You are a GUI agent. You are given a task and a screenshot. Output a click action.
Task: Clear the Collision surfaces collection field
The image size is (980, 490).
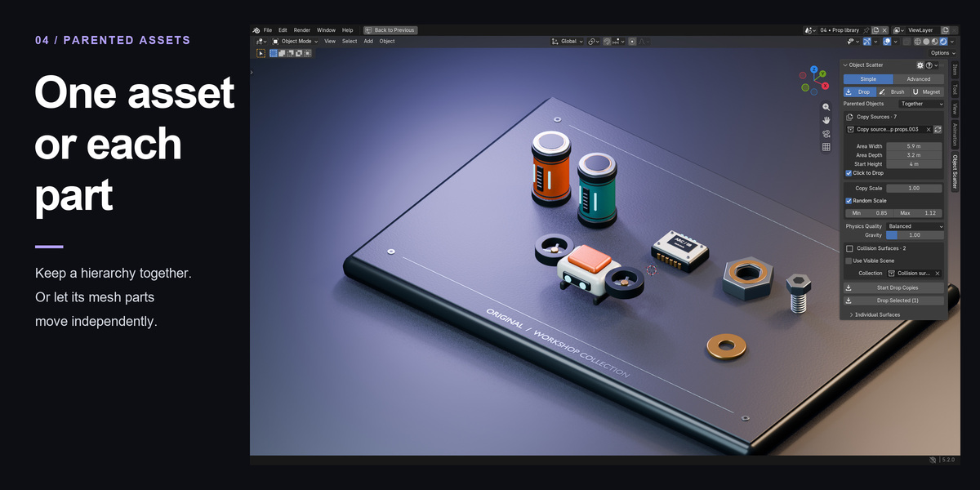pyautogui.click(x=938, y=274)
